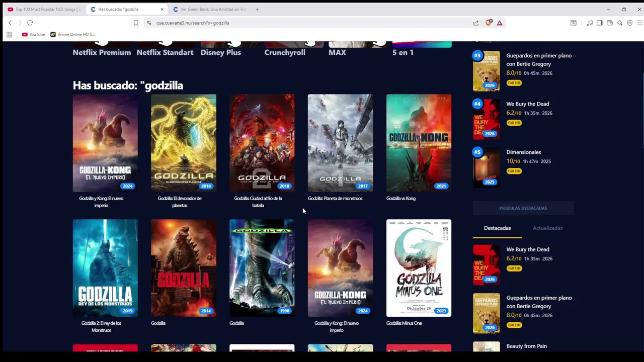Open '5 en 1' offer
This screenshot has width=644, height=362.
[x=403, y=52]
